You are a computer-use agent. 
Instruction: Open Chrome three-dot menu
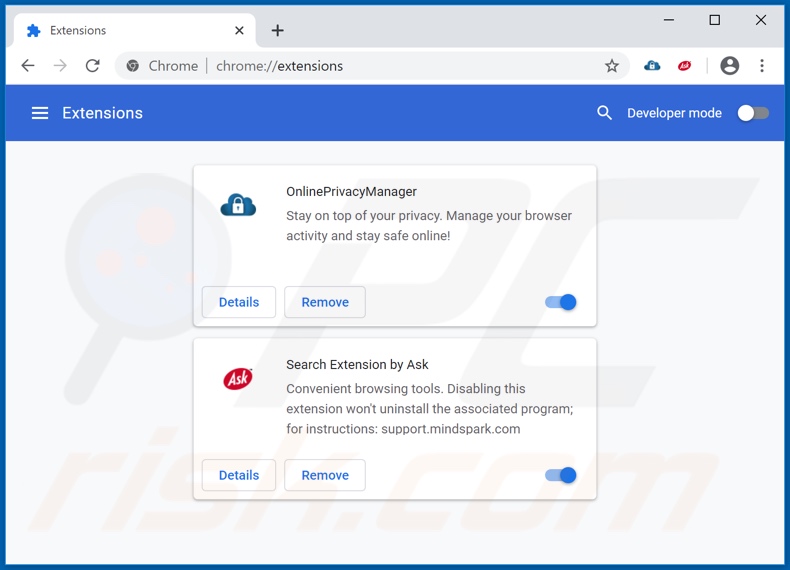(762, 66)
